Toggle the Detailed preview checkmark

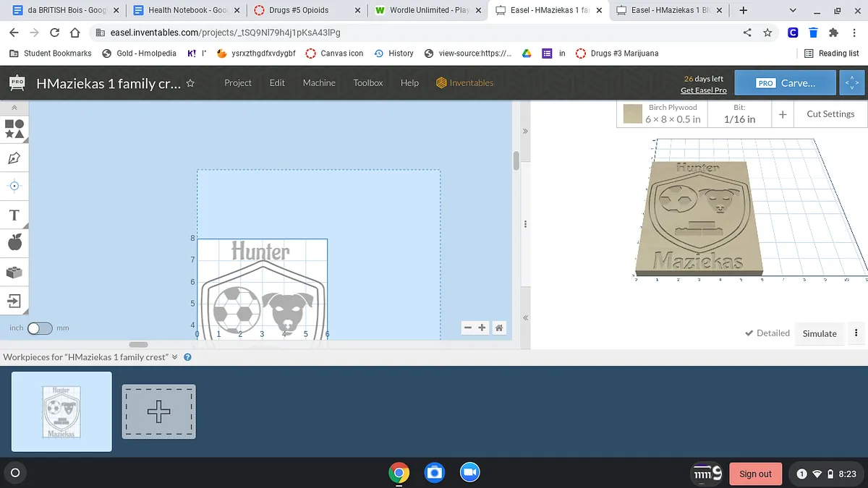[x=767, y=333]
